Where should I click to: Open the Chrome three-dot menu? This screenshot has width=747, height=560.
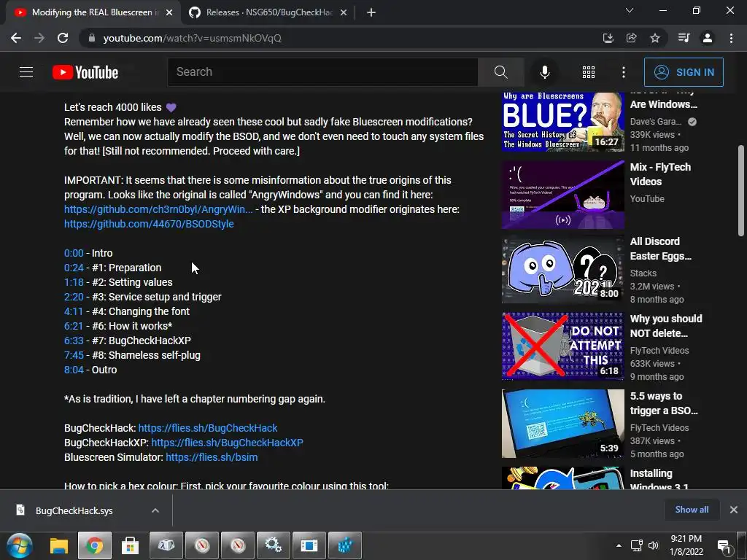731,38
